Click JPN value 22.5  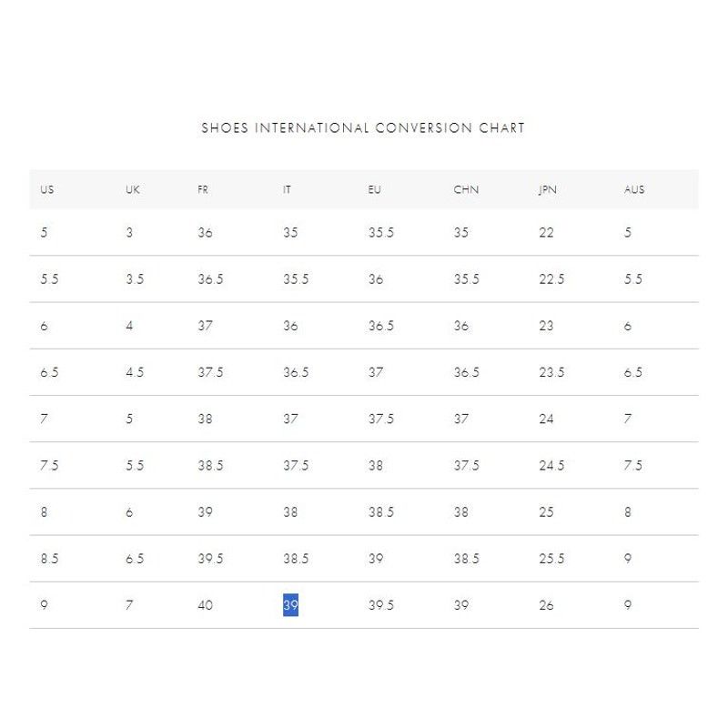pos(552,279)
